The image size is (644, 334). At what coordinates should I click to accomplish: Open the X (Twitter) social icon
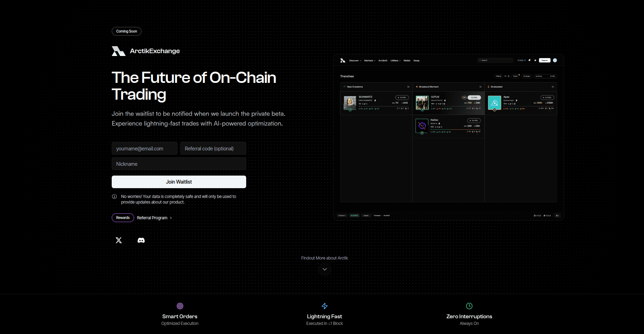(119, 240)
